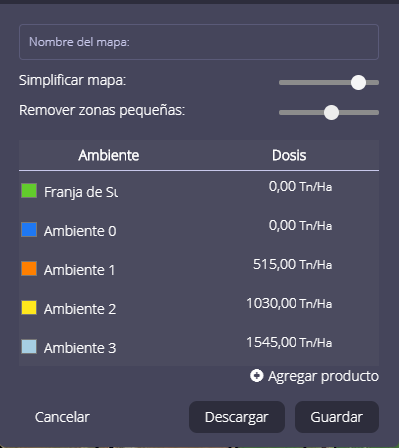This screenshot has width=399, height=448.
Task: Select the blue Ambiente 0 color swatch
Action: (x=29, y=230)
